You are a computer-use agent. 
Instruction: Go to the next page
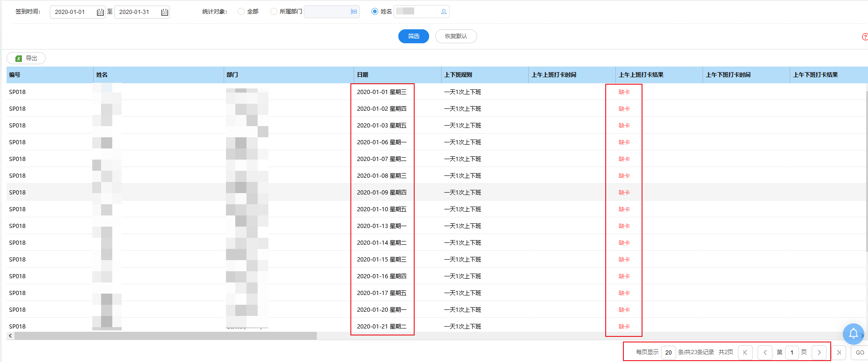[x=819, y=352]
